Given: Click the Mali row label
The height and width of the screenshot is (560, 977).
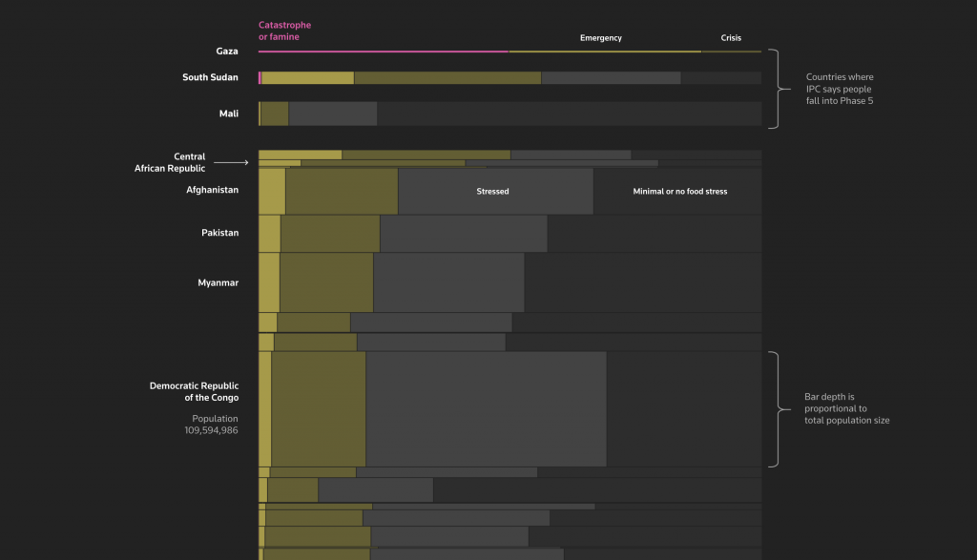Looking at the screenshot, I should tap(226, 113).
